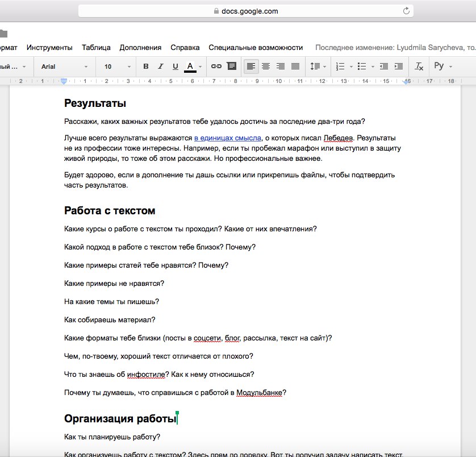Click the right indent marker on ruler

[x=406, y=81]
